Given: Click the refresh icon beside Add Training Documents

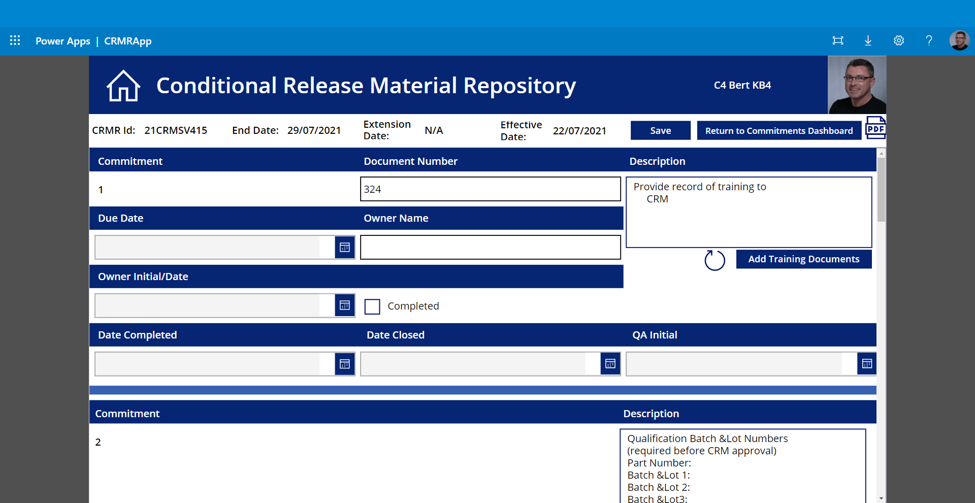Looking at the screenshot, I should coord(714,260).
